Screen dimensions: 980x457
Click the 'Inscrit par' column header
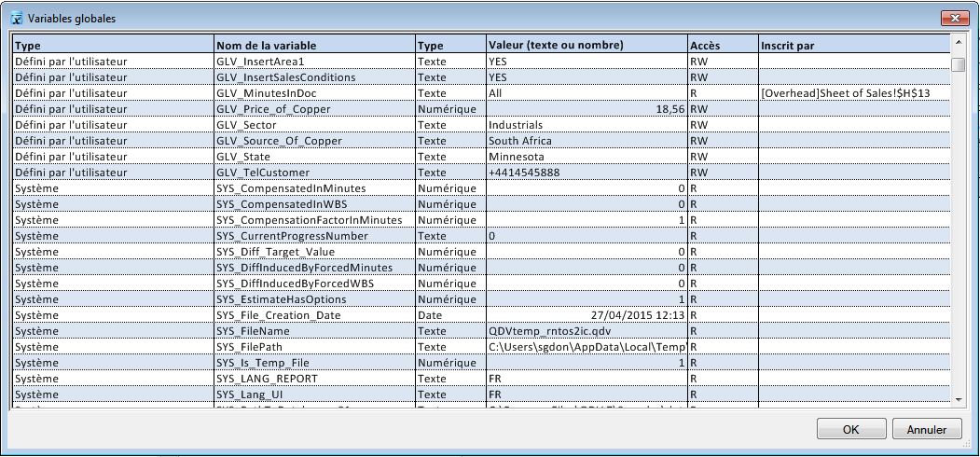coord(854,46)
